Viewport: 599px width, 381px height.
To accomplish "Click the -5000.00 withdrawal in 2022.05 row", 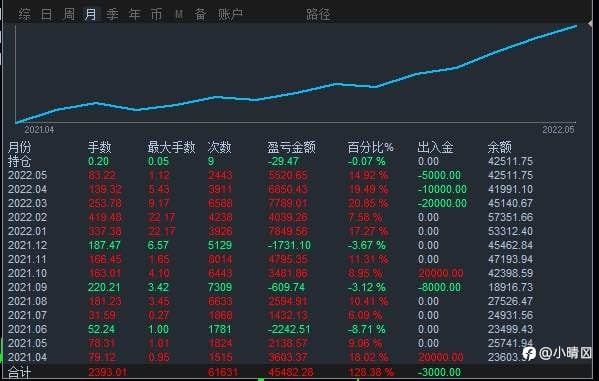I will pos(439,176).
